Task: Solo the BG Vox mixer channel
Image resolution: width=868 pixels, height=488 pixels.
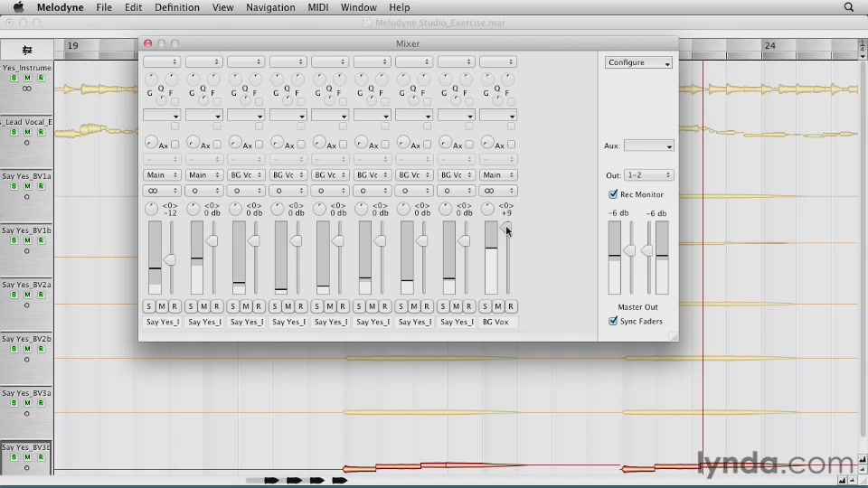Action: pyautogui.click(x=485, y=306)
